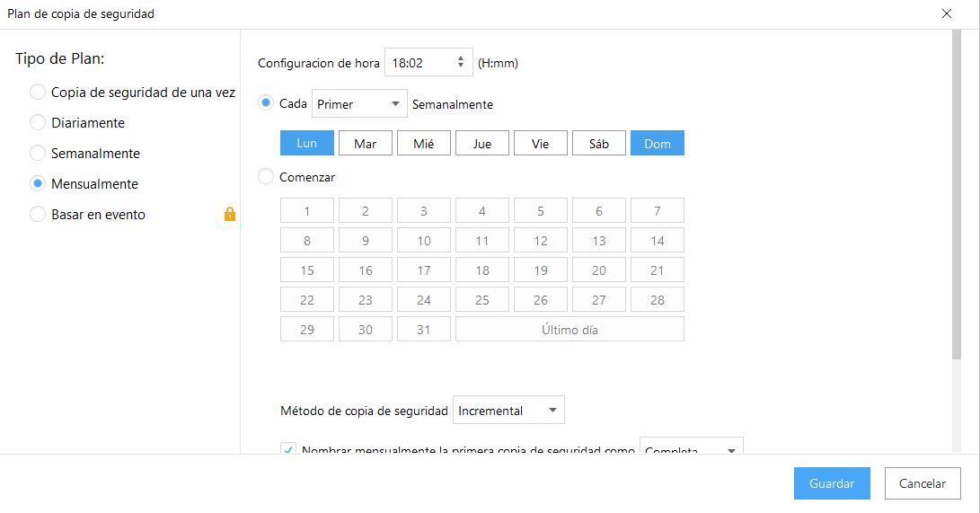Select the Basar en evento option
This screenshot has width=980, height=513.
pos(38,214)
